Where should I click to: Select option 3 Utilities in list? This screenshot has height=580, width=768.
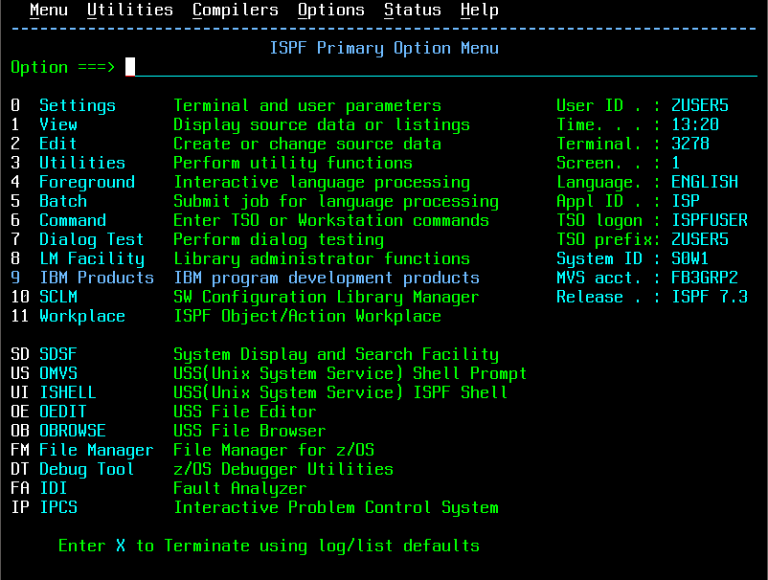(x=82, y=163)
